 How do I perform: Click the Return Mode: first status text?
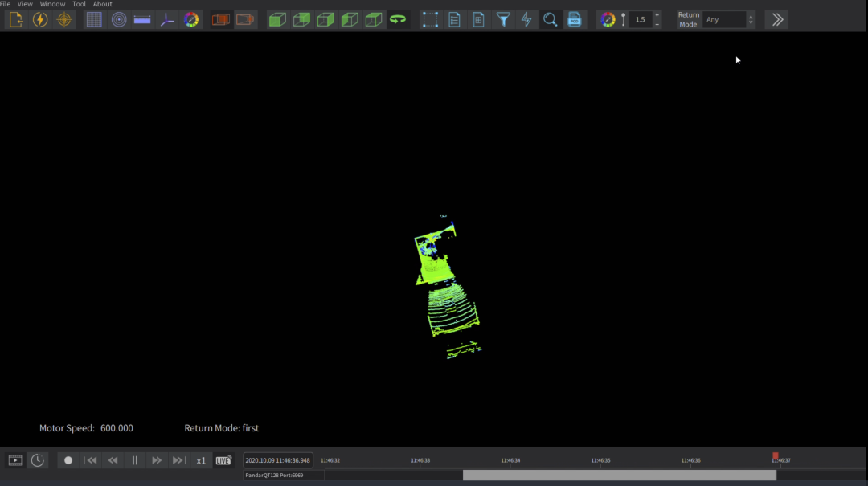point(222,428)
